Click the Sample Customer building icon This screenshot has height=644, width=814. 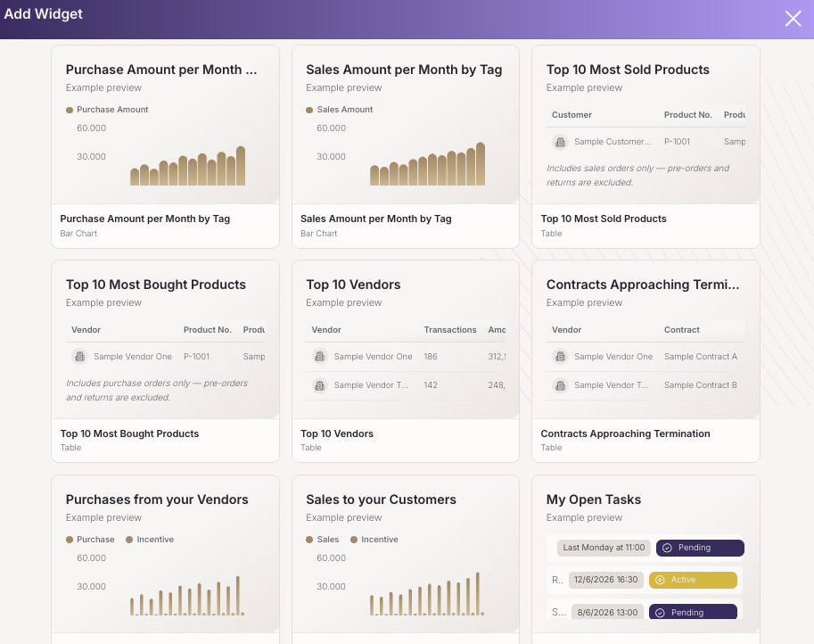point(560,142)
